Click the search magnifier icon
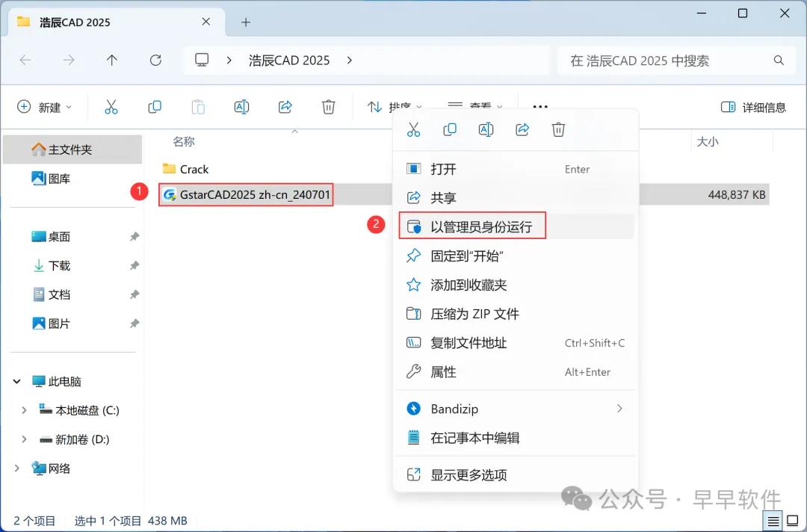This screenshot has height=532, width=807. (779, 61)
